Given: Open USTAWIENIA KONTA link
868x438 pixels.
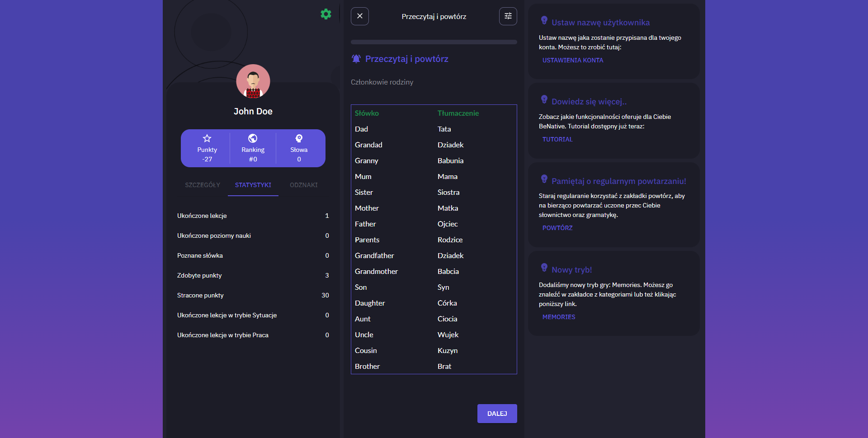Looking at the screenshot, I should pos(572,60).
